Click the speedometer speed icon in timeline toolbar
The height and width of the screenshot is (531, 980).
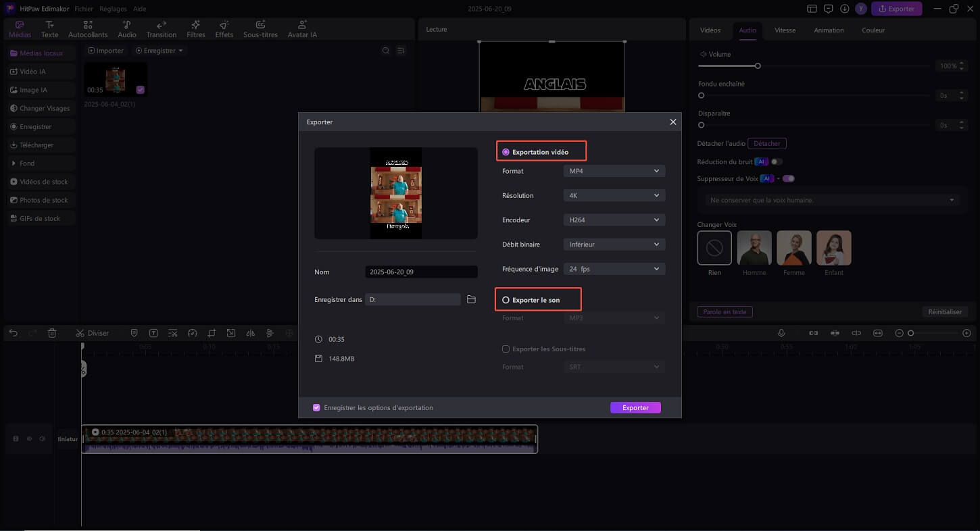pos(192,333)
